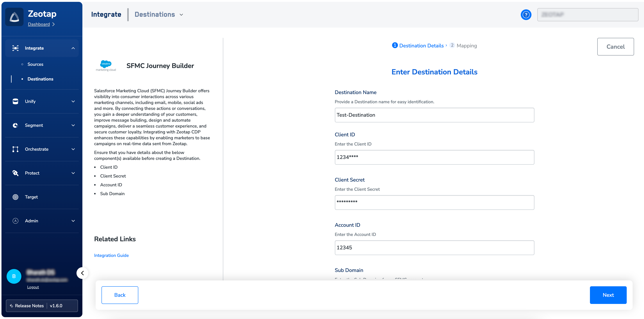
Task: Click the Cancel button
Action: click(615, 47)
